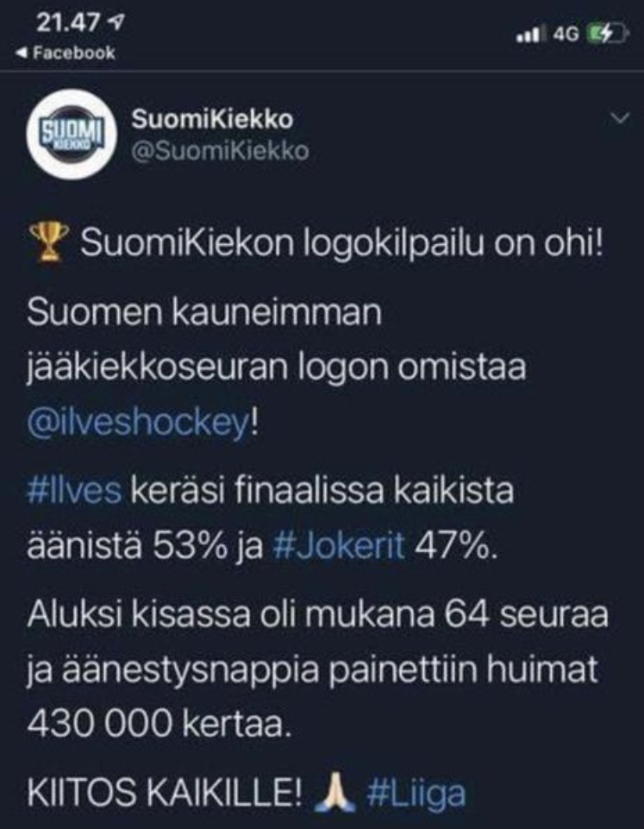This screenshot has width=644, height=829.
Task: Tap the SuomiKiekko display name
Action: tap(212, 119)
